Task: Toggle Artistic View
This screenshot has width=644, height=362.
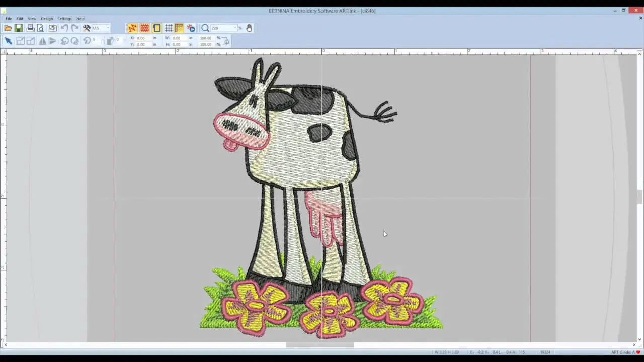Action: (144, 28)
